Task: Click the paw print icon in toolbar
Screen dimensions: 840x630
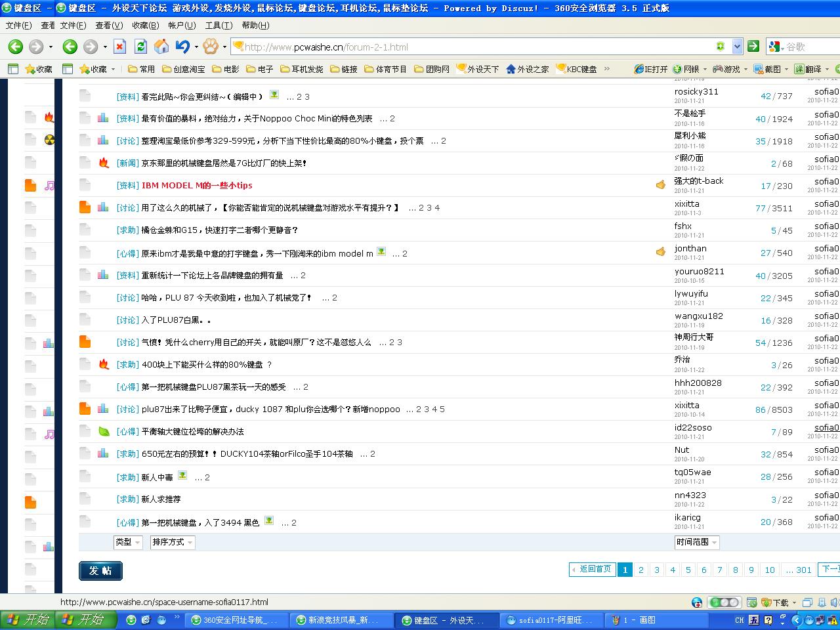Action: pyautogui.click(x=210, y=47)
